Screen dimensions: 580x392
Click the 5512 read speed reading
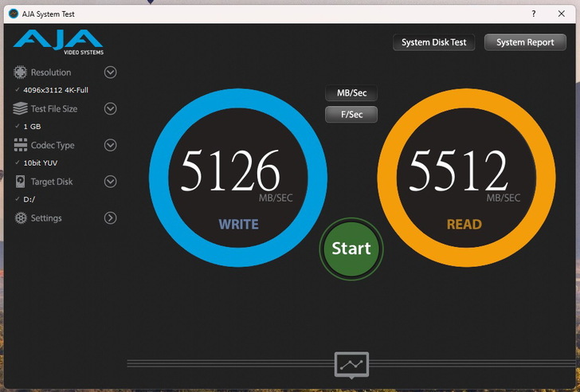458,171
